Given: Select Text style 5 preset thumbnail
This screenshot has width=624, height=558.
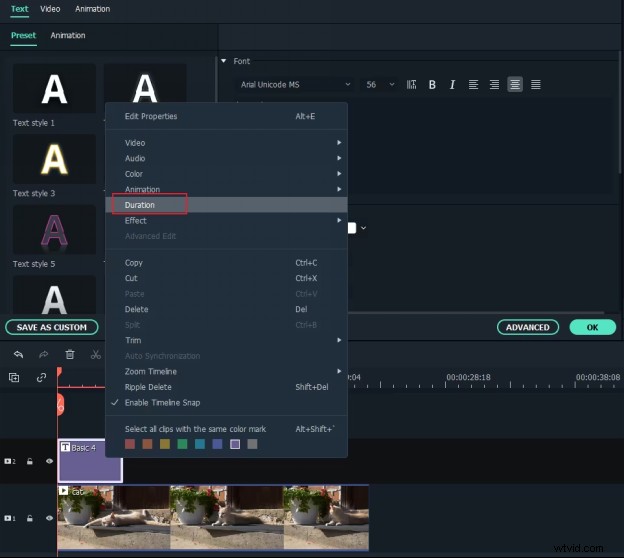Looking at the screenshot, I should 55,230.
